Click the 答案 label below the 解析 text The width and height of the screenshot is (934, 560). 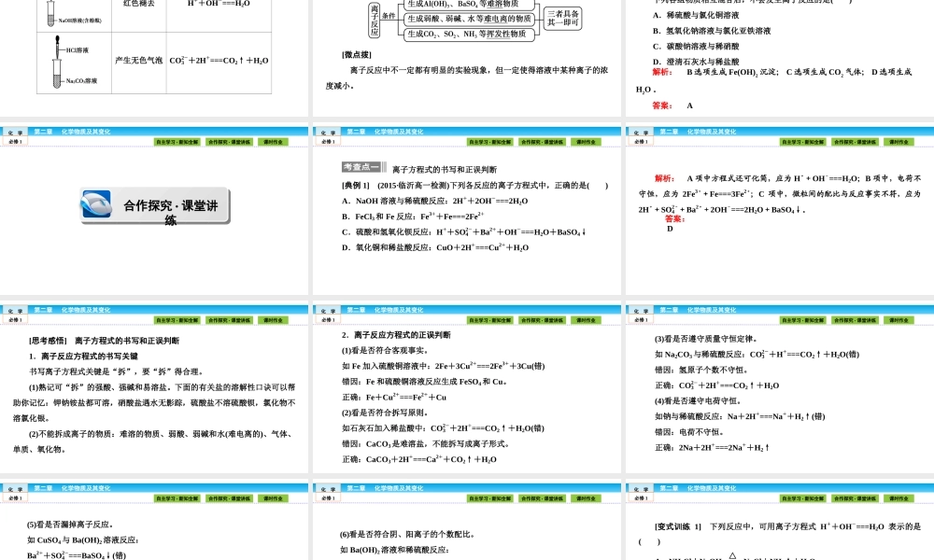(x=660, y=105)
